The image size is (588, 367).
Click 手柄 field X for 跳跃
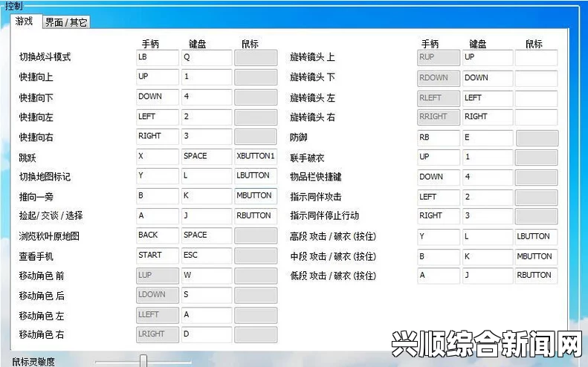(x=158, y=157)
